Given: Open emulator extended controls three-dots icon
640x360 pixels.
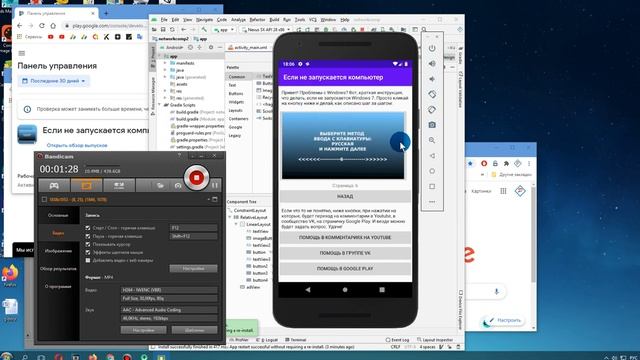Looking at the screenshot, I should (x=432, y=202).
